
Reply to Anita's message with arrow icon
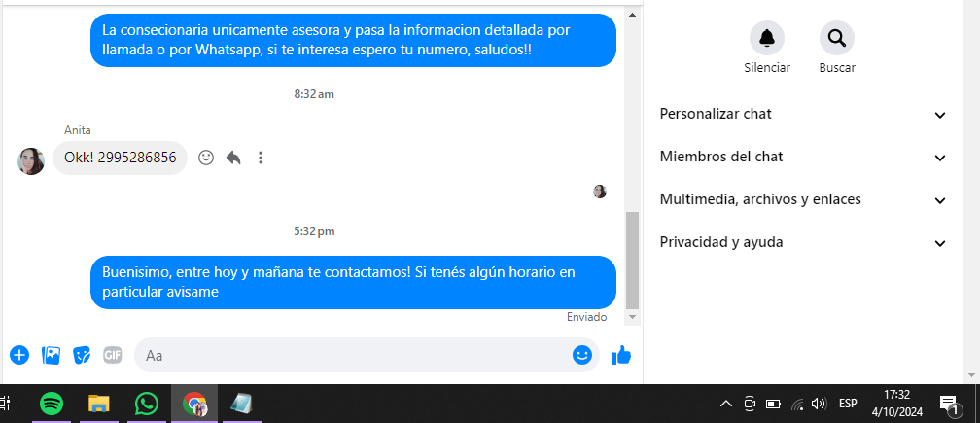coord(233,158)
